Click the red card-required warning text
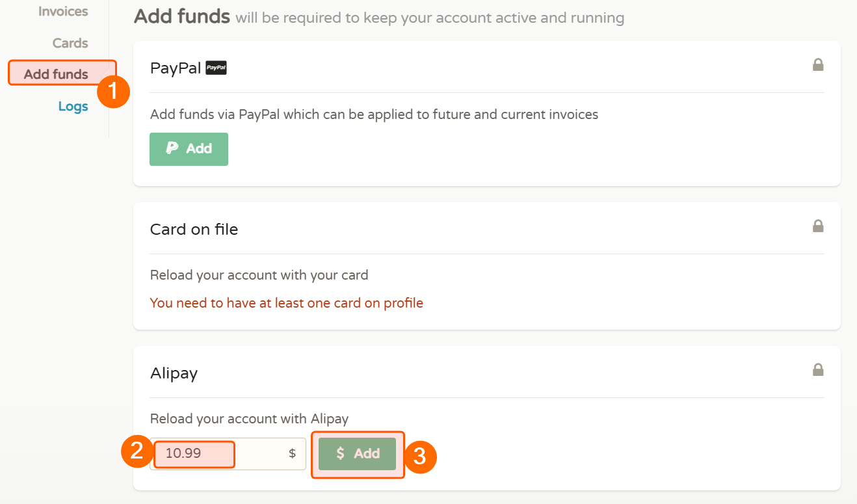 click(286, 303)
